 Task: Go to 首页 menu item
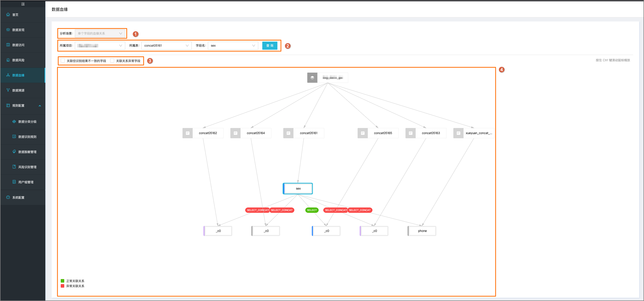click(23, 15)
